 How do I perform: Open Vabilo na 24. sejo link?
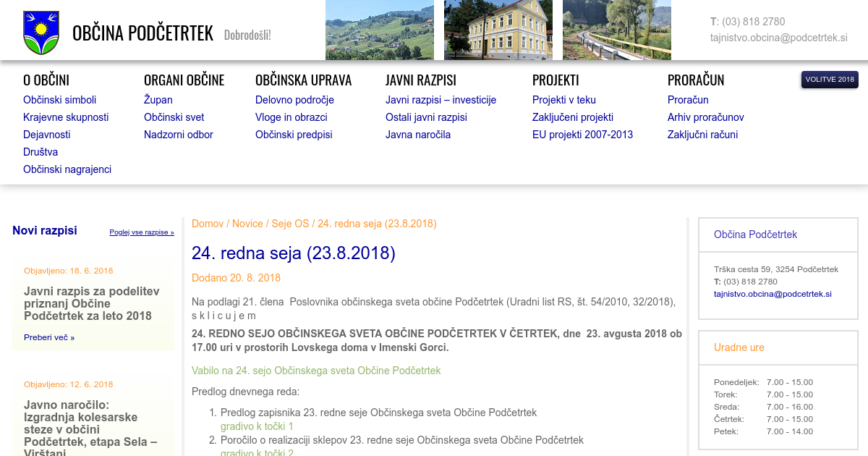click(315, 371)
